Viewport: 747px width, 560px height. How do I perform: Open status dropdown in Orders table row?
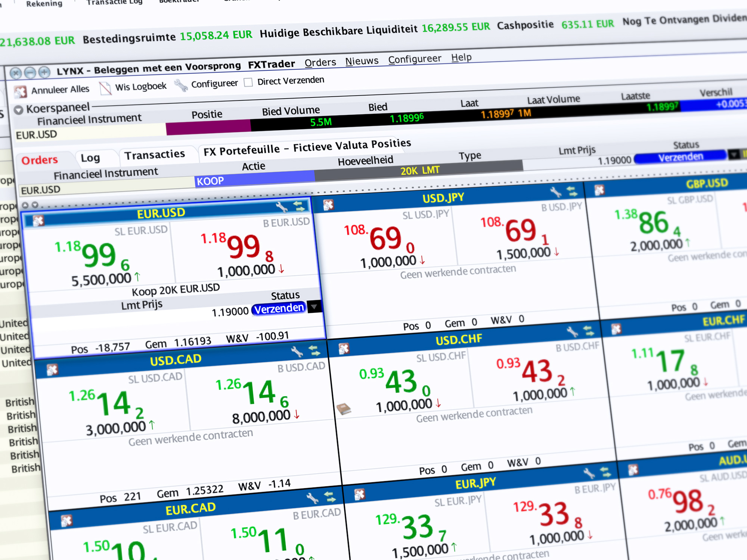(x=734, y=154)
